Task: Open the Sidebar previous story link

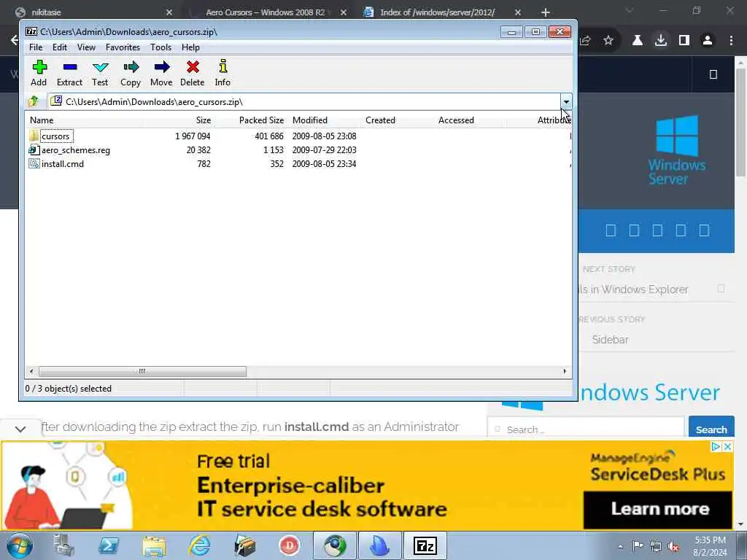Action: (x=610, y=340)
